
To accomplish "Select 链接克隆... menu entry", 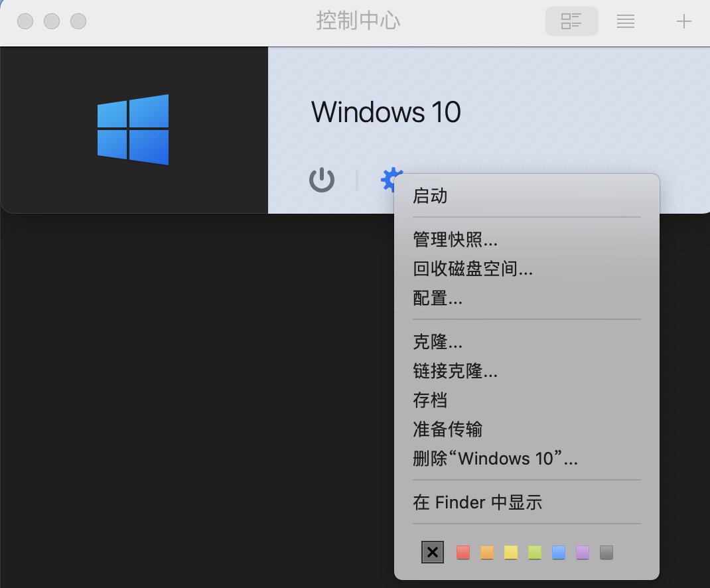I will pyautogui.click(x=527, y=371).
